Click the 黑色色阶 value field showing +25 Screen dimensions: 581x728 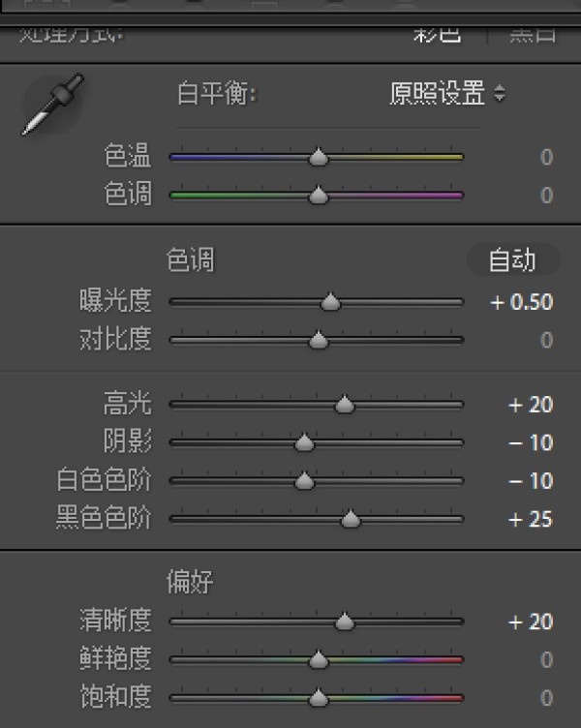pos(531,520)
